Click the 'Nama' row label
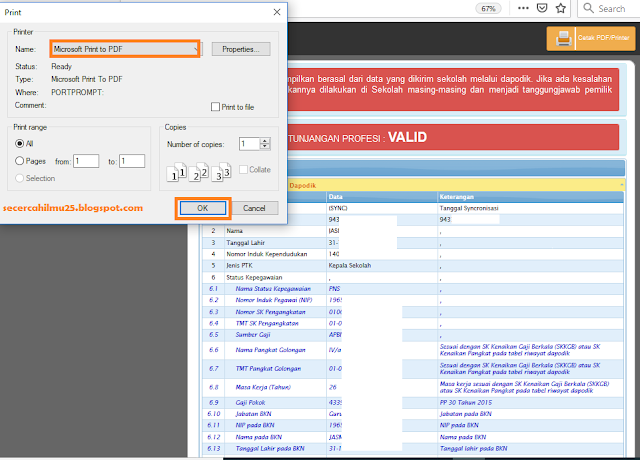Viewport: 640px width, 460px height. click(234, 231)
